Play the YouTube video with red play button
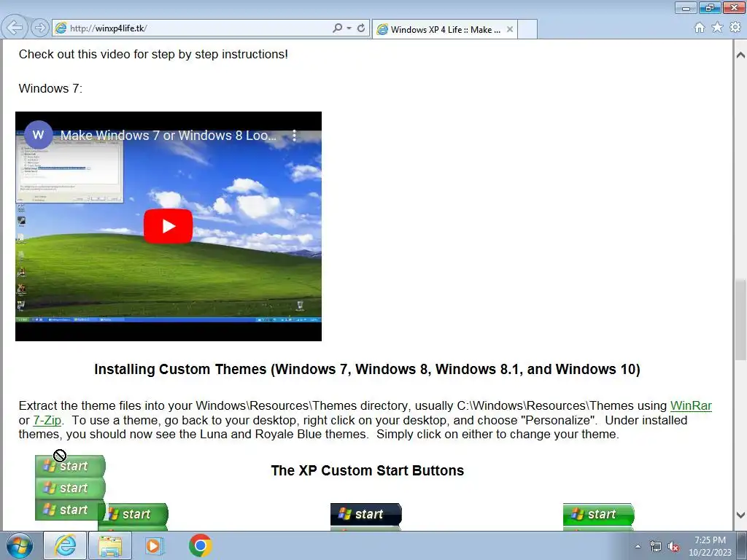 (169, 226)
